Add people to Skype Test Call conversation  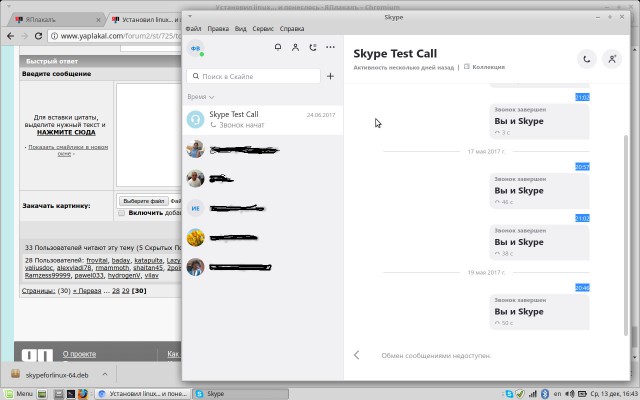(612, 59)
